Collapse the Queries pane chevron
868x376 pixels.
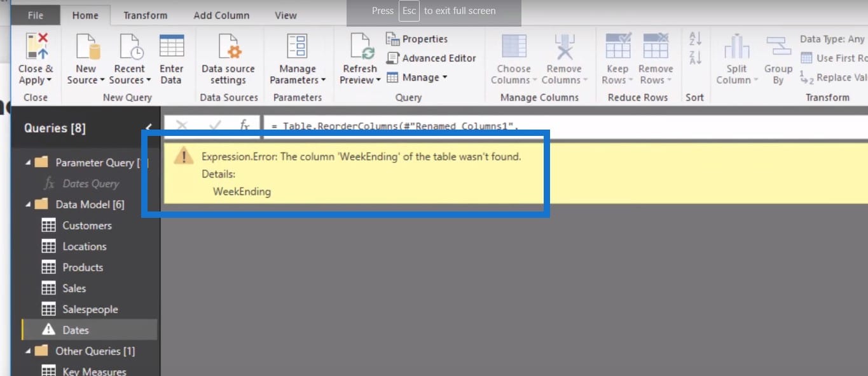[x=148, y=128]
